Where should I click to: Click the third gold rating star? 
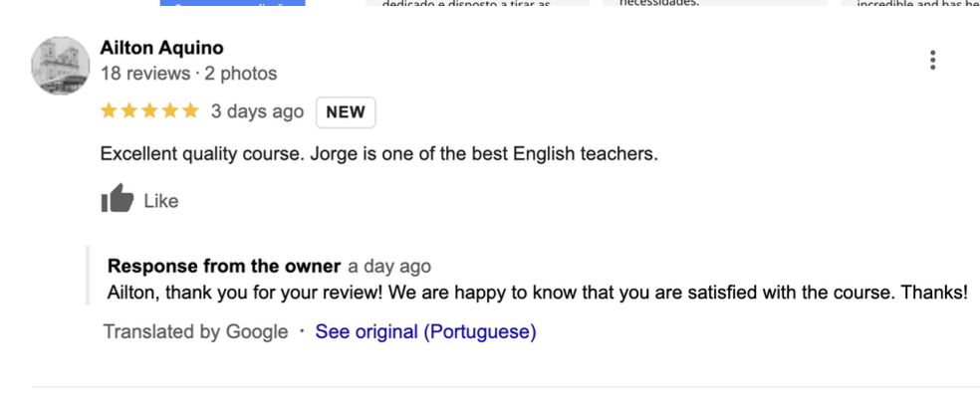[149, 111]
